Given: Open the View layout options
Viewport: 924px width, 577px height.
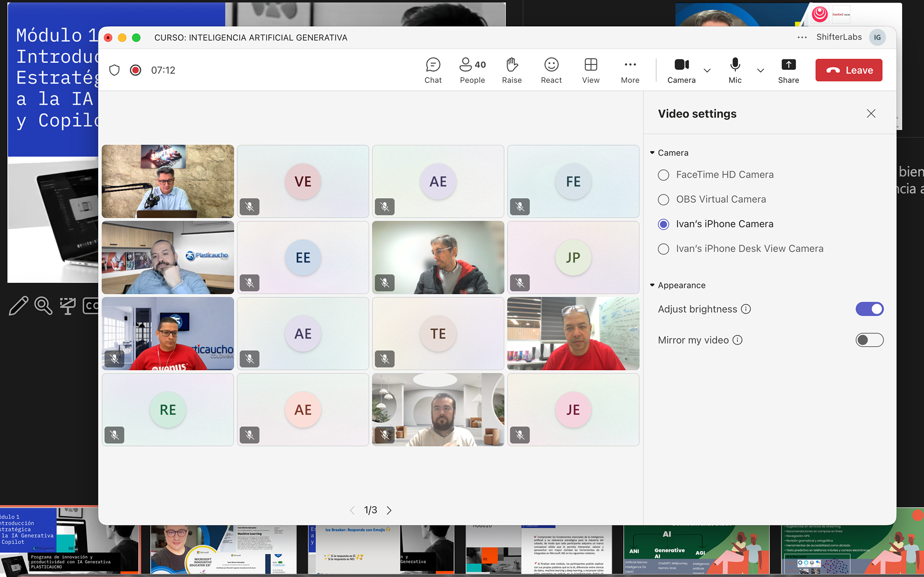Looking at the screenshot, I should (590, 70).
